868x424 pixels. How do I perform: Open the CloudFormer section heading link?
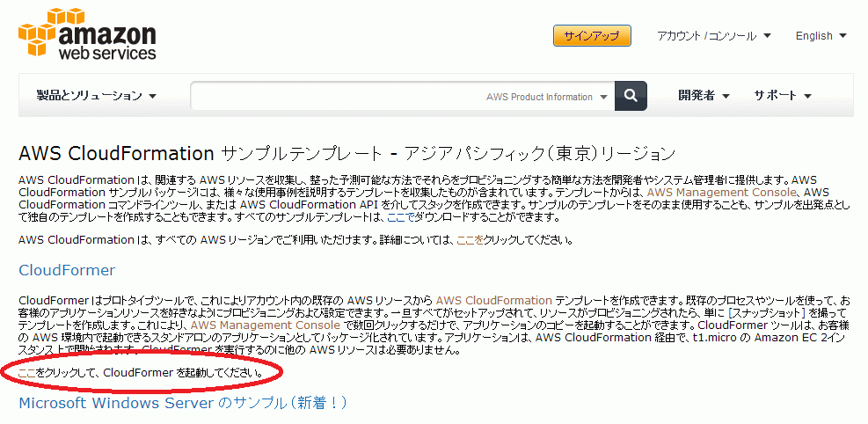point(67,270)
